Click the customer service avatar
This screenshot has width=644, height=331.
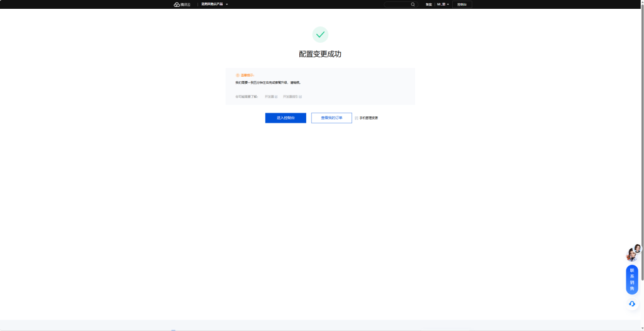click(633, 254)
